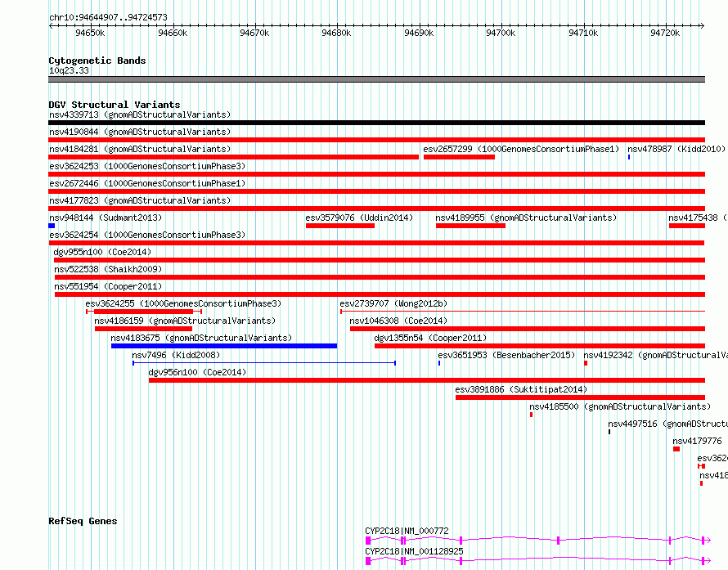Click the thin red esv2739707 line
Viewport: 728px width, 570px height.
pyautogui.click(x=523, y=312)
